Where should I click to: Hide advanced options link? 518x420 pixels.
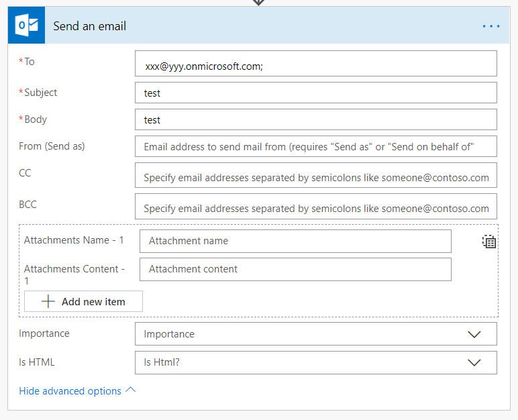(x=70, y=391)
